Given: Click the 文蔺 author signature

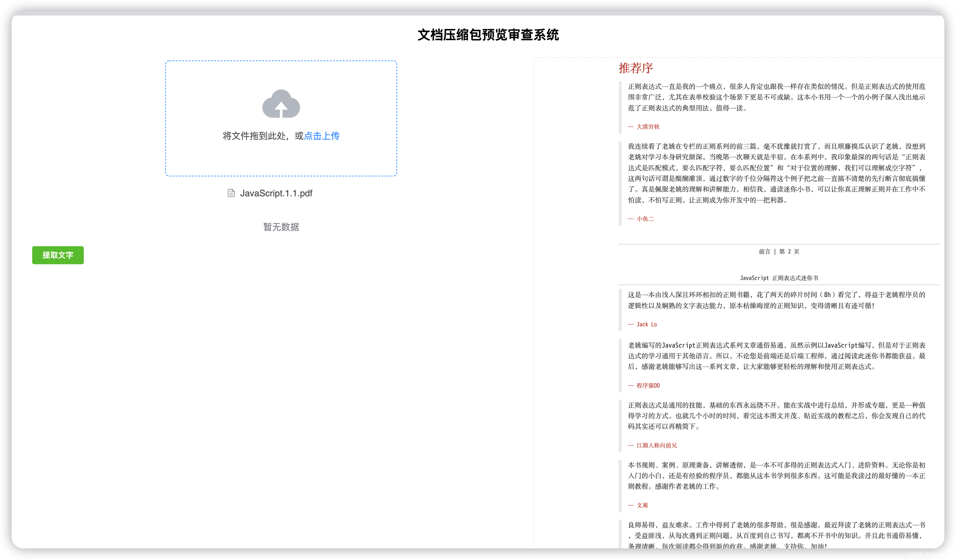Looking at the screenshot, I should pyautogui.click(x=642, y=505).
